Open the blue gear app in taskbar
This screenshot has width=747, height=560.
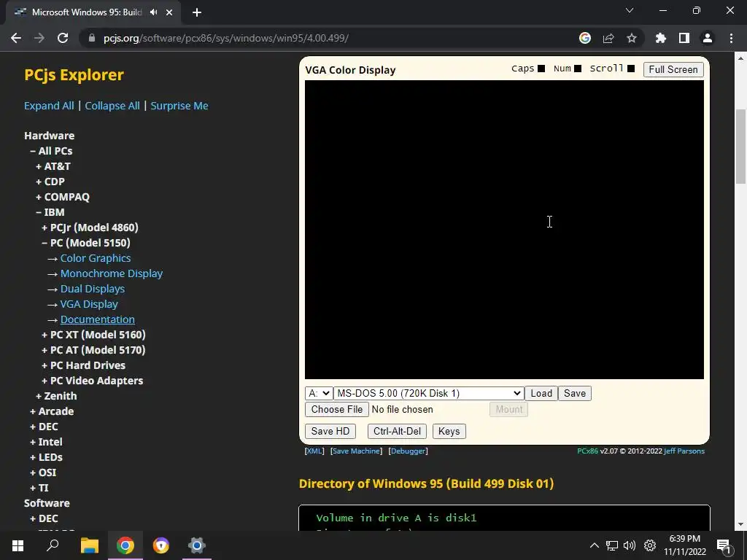[197, 545]
